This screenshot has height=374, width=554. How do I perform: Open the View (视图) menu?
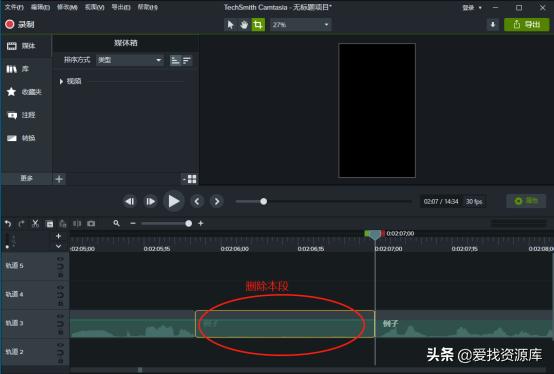[94, 7]
